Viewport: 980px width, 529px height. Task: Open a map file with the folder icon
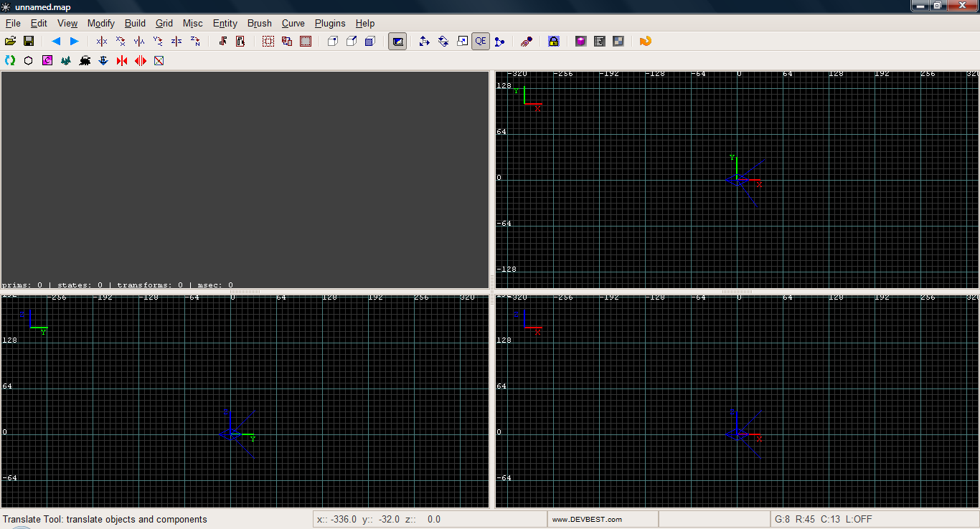10,42
